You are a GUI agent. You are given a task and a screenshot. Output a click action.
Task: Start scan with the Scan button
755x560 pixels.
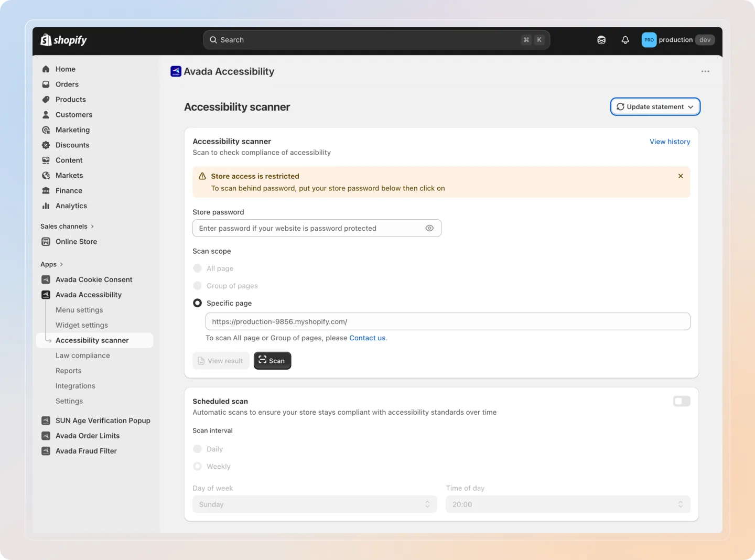click(x=272, y=361)
